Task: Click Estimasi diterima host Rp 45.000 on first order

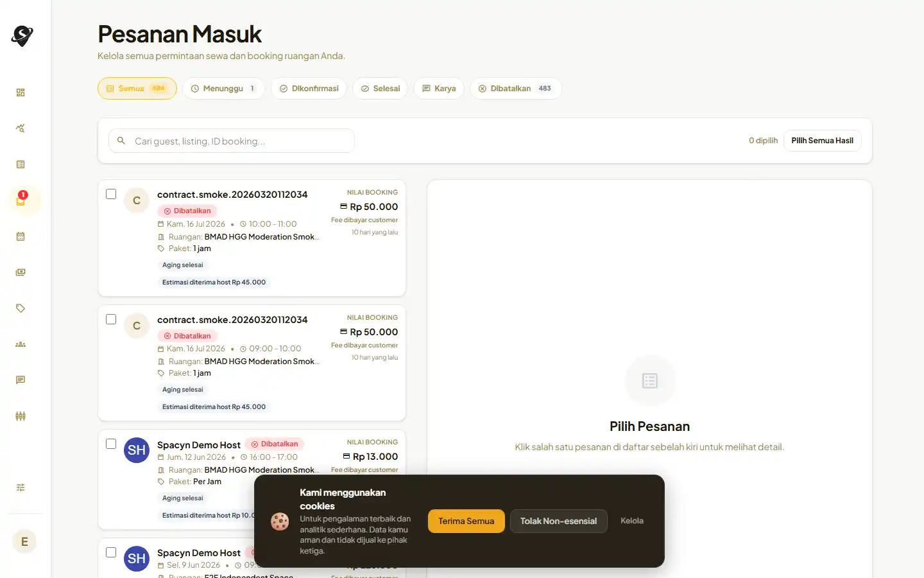Action: pos(214,282)
